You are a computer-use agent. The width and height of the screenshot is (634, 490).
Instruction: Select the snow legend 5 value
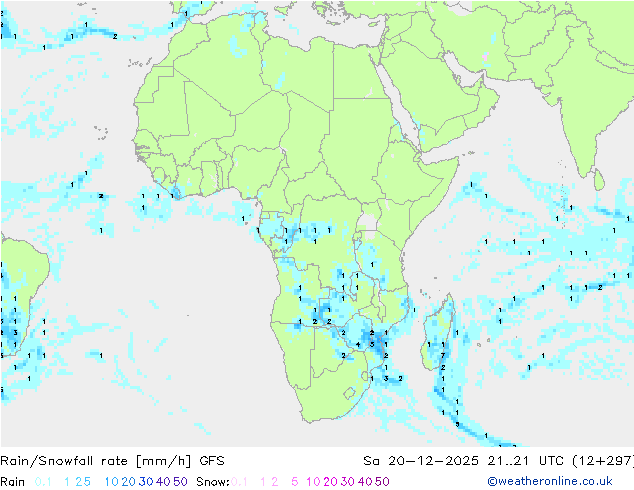295,482
